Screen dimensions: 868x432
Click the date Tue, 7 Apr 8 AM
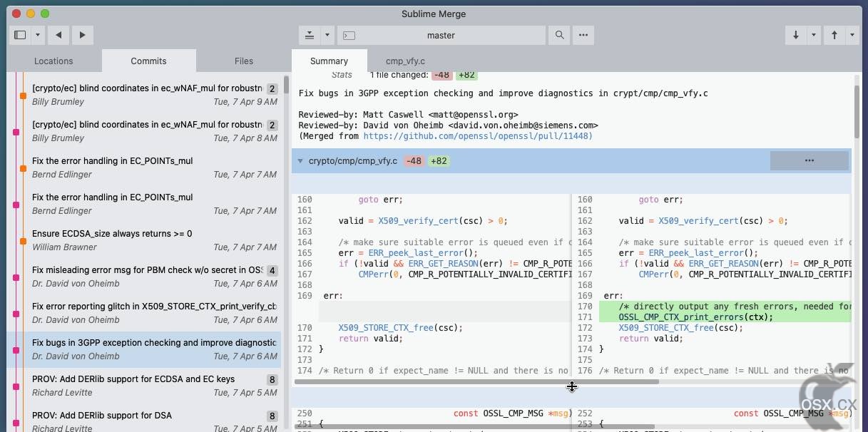[245, 138]
